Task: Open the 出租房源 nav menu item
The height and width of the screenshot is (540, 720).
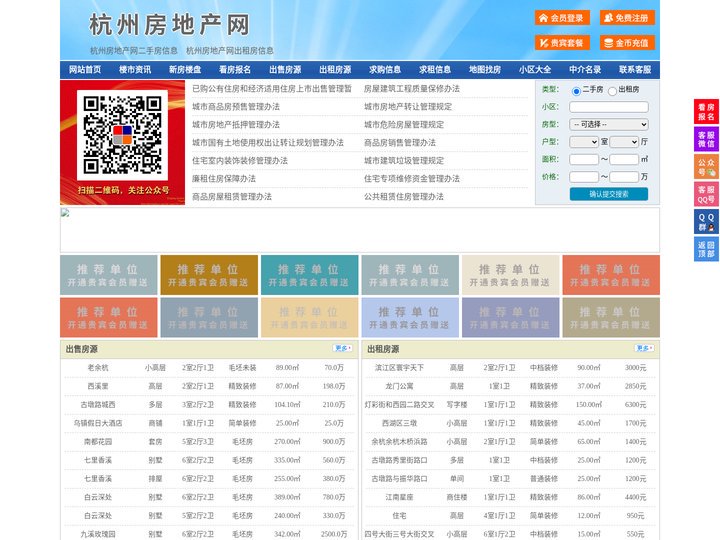Action: click(335, 70)
